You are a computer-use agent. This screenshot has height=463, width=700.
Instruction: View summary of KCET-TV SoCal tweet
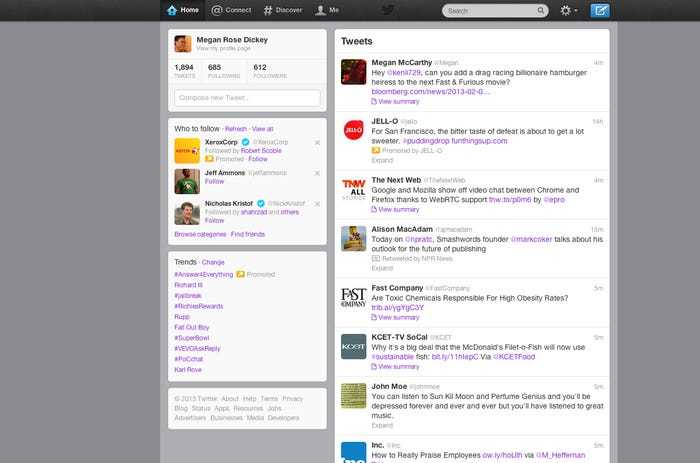(396, 367)
